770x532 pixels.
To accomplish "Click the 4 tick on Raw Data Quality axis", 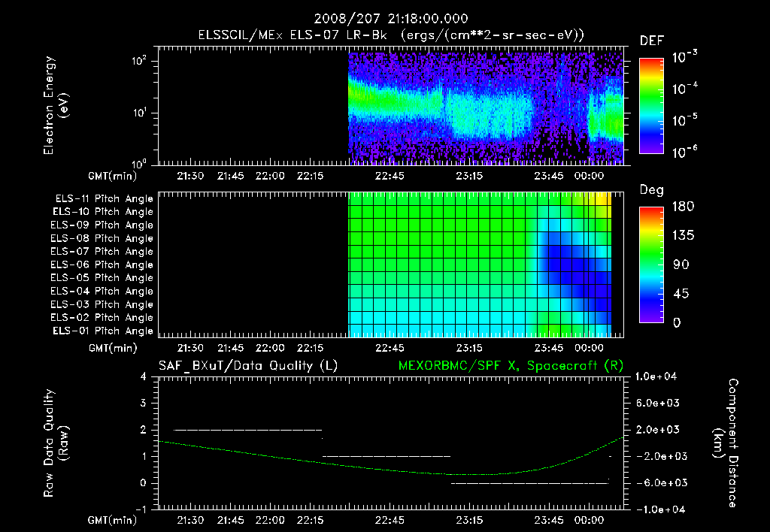I will click(144, 377).
